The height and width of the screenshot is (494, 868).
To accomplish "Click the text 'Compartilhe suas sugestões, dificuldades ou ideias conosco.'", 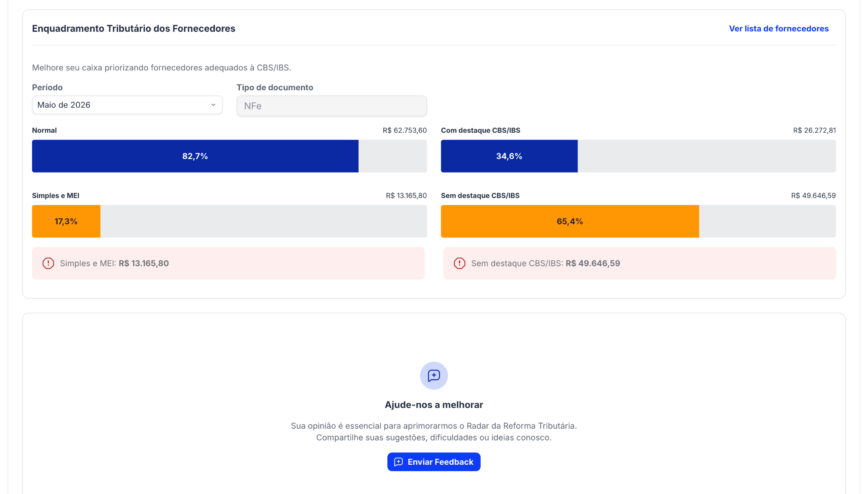I will 434,438.
